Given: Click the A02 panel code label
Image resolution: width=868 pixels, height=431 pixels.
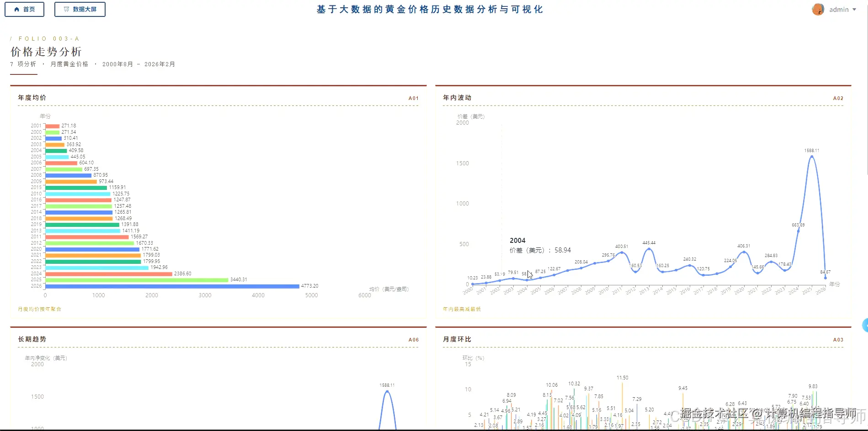Looking at the screenshot, I should [x=838, y=98].
